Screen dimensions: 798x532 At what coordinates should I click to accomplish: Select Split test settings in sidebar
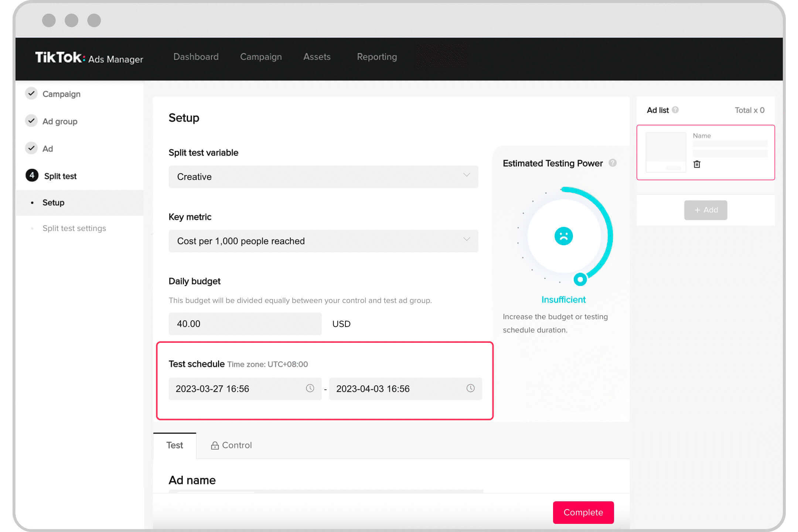point(74,228)
